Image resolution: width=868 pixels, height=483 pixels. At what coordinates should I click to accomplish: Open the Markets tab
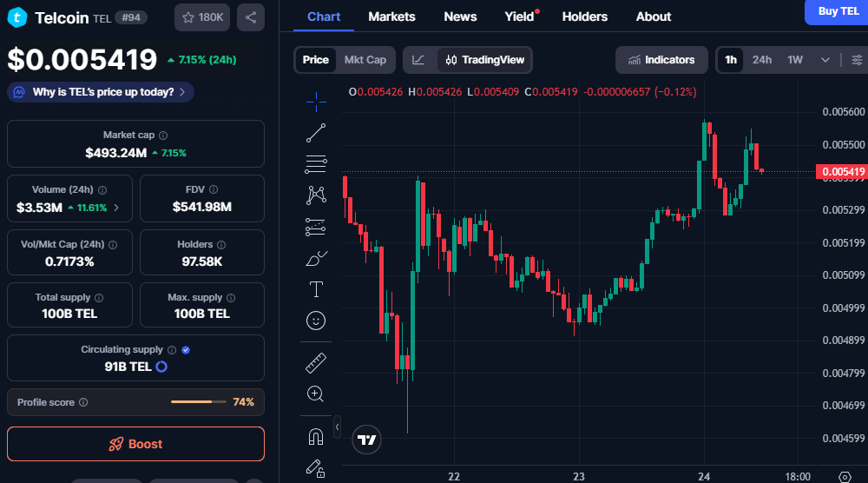pos(391,17)
